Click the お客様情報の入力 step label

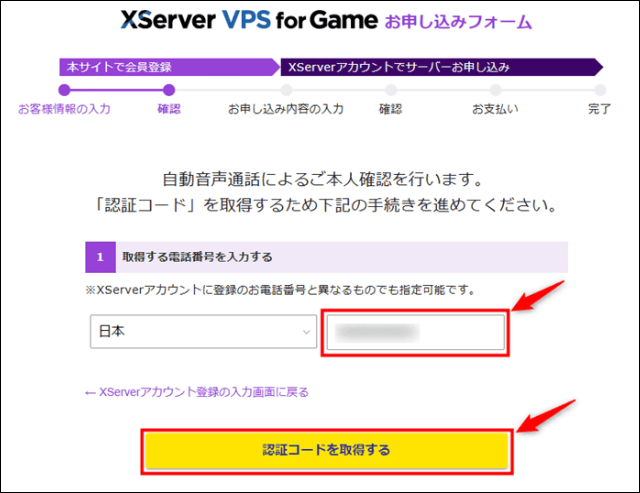coord(64,109)
